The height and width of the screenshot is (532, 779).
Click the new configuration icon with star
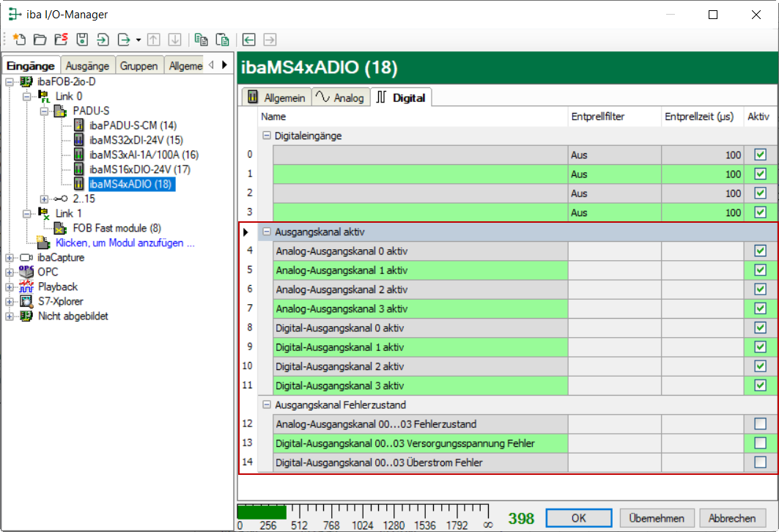click(19, 40)
